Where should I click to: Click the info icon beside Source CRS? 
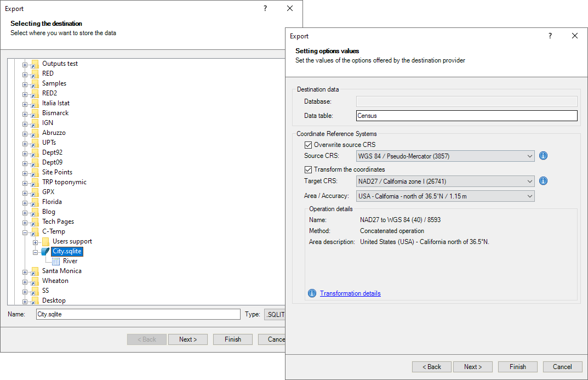[x=543, y=155]
